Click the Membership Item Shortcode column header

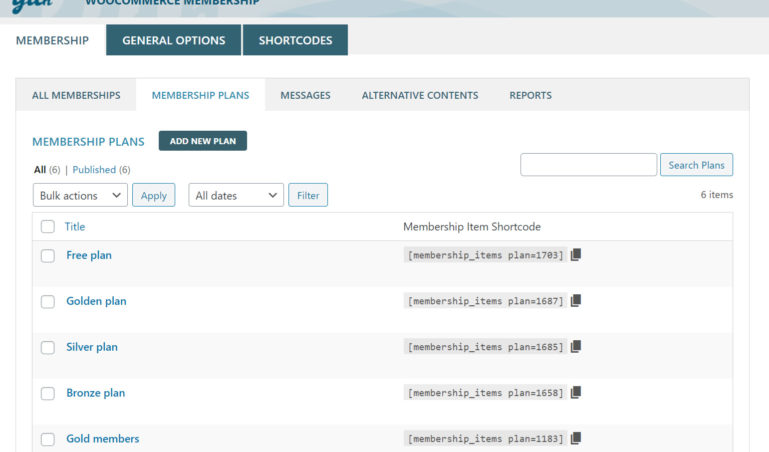click(x=472, y=226)
